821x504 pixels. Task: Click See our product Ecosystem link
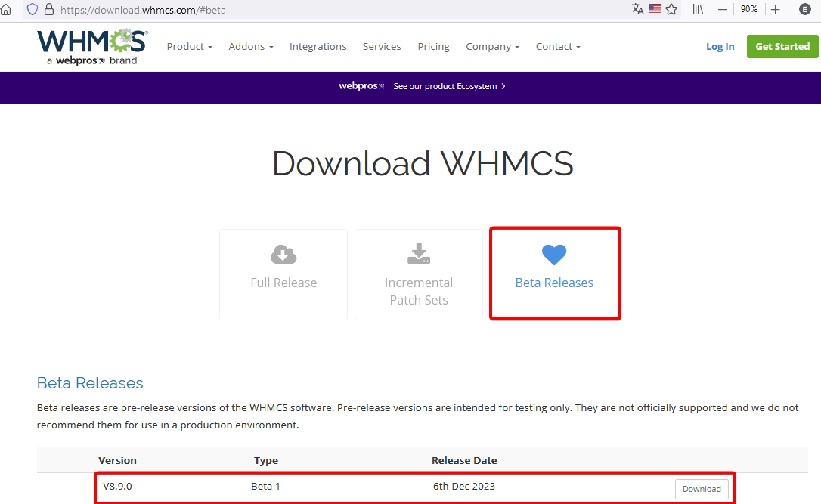(x=445, y=86)
